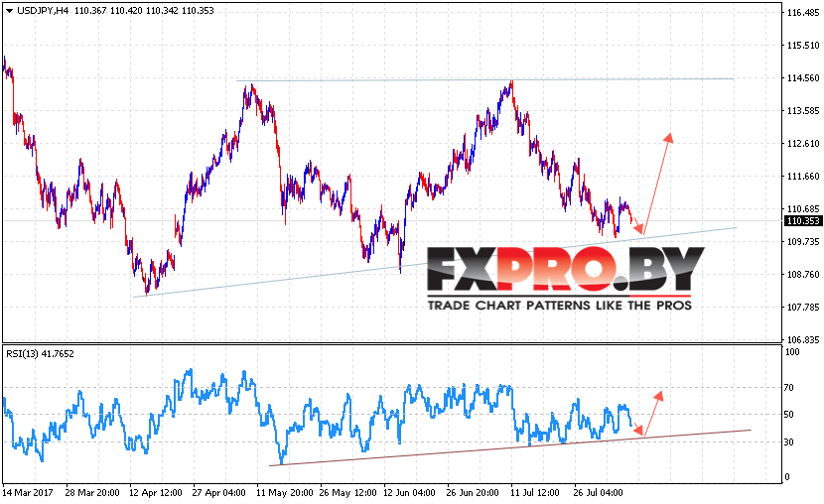Select the horizontal resistance line at 114.560

click(485, 79)
